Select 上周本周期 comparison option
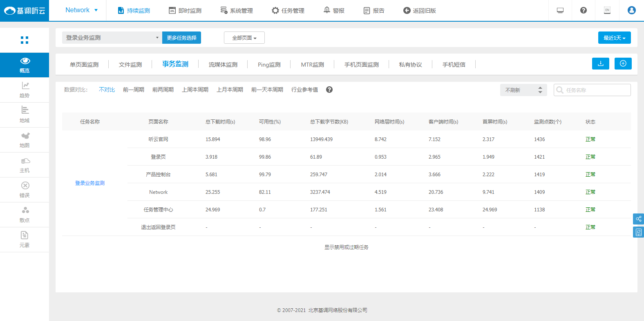The height and width of the screenshot is (321, 644). click(195, 90)
